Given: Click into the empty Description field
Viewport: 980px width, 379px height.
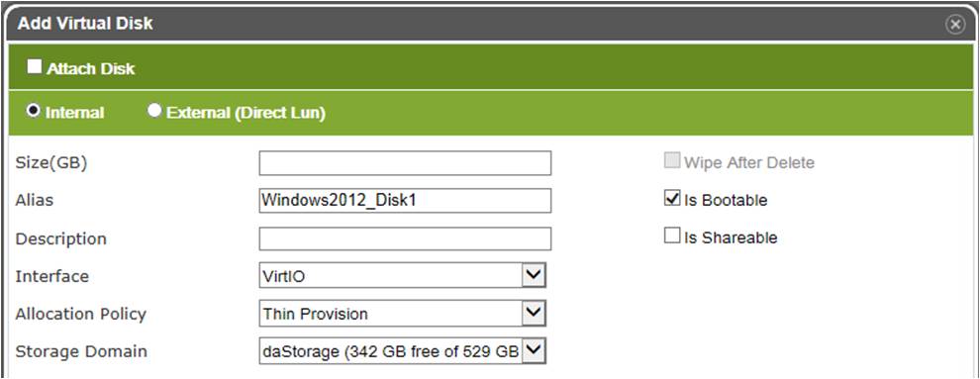Looking at the screenshot, I should pos(405,238).
